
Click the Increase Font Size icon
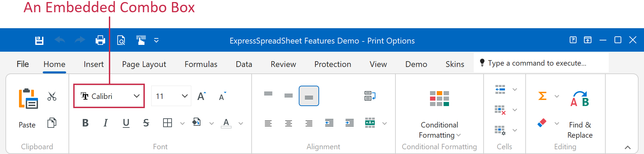pyautogui.click(x=201, y=96)
